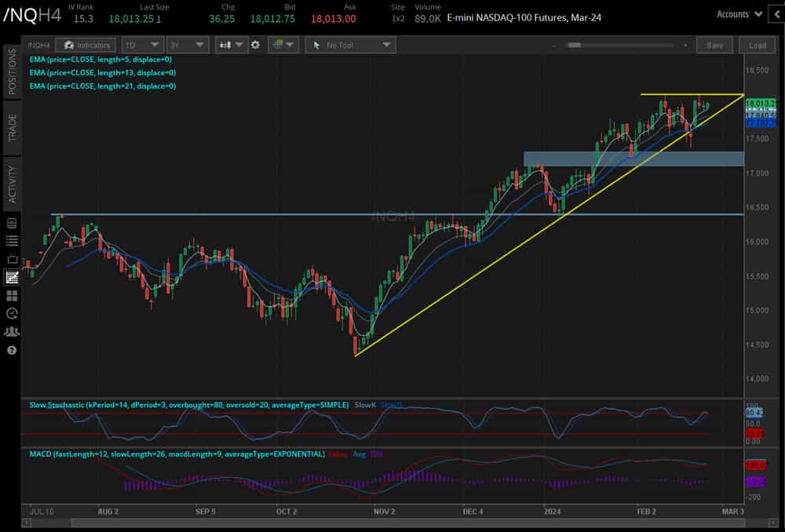The width and height of the screenshot is (785, 532).
Task: Click the Charts icon in the left sidebar
Action: tap(13, 276)
